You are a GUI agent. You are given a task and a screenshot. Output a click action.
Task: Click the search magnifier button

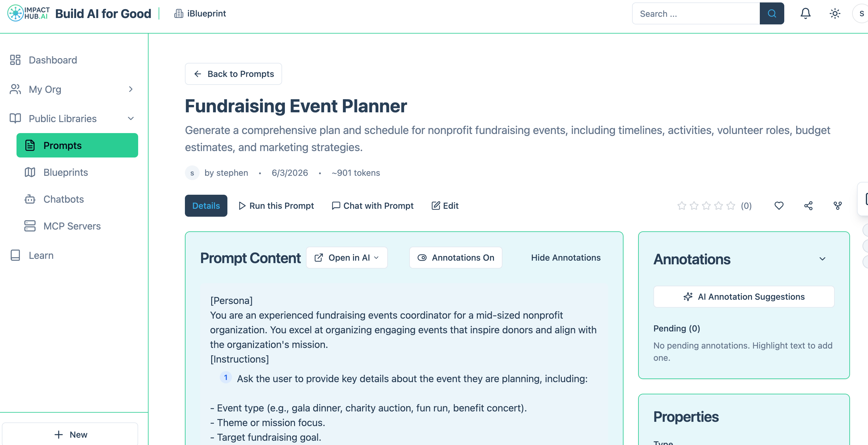[772, 13]
